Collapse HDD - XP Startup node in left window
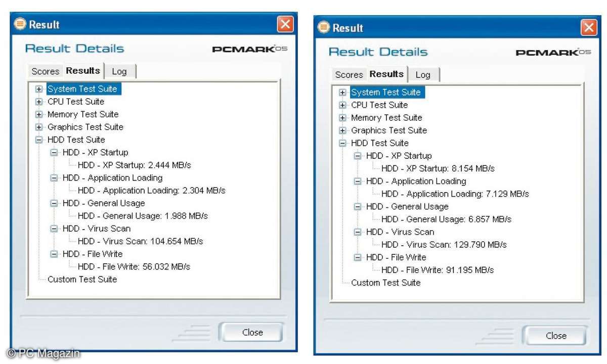This screenshot has width=607, height=364. (54, 152)
